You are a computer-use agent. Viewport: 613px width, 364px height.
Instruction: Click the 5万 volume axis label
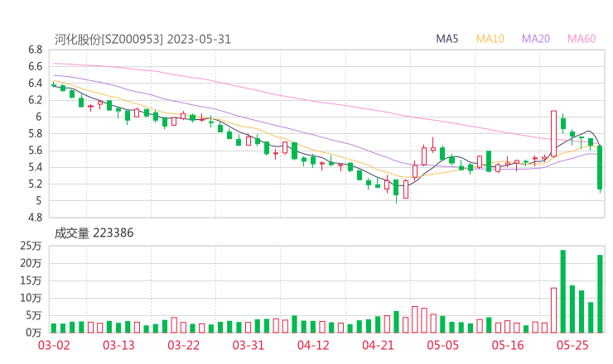coord(34,315)
